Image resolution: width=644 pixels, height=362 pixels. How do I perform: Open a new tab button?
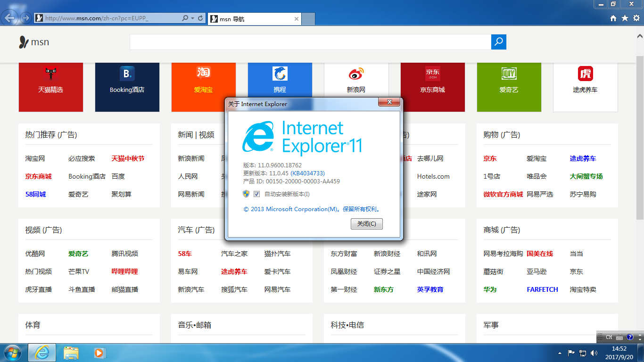click(x=308, y=19)
